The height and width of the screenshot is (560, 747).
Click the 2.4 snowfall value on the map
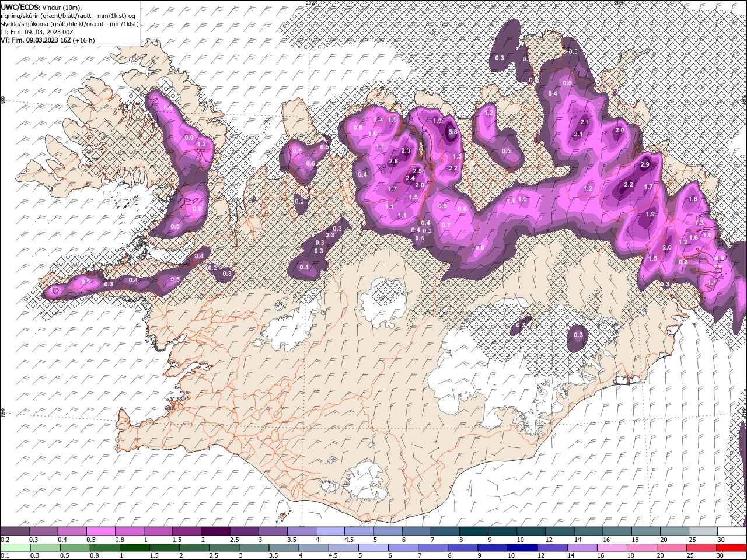point(410,178)
